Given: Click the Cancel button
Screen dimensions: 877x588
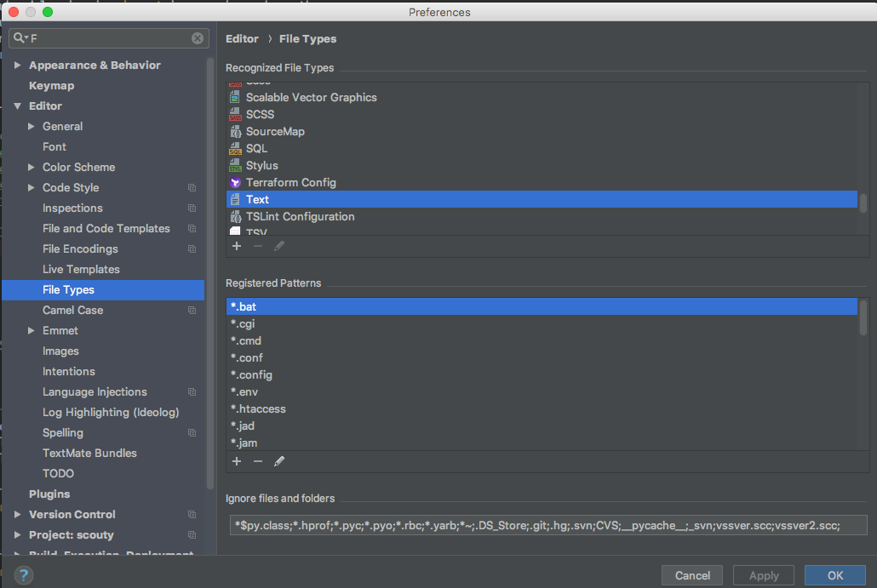Looking at the screenshot, I should [x=692, y=575].
